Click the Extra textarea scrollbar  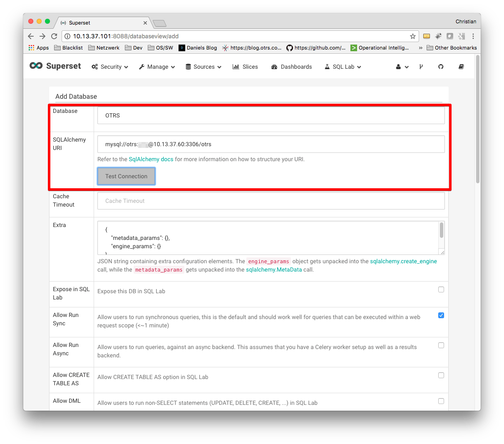coord(442,230)
